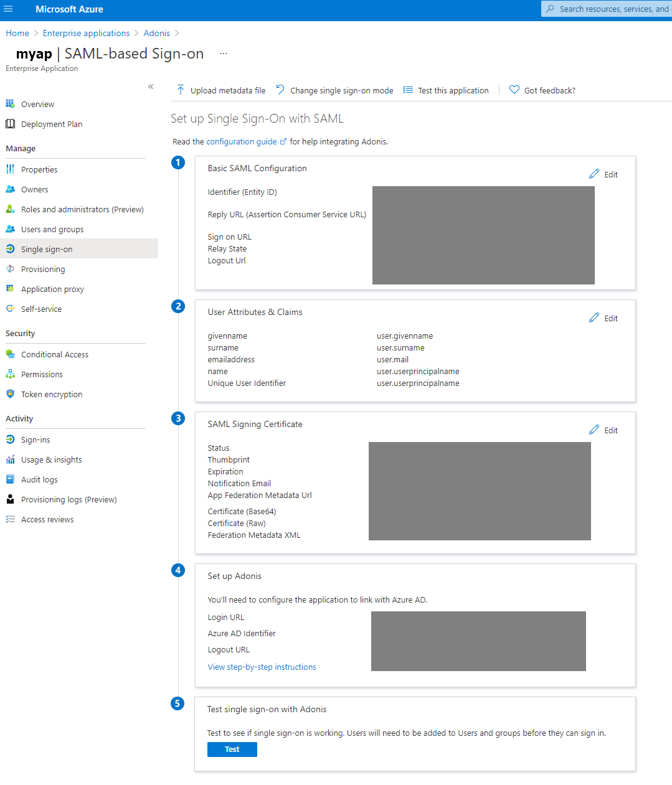This screenshot has width=672, height=785.
Task: Collapse the left navigation sidebar
Action: click(150, 87)
